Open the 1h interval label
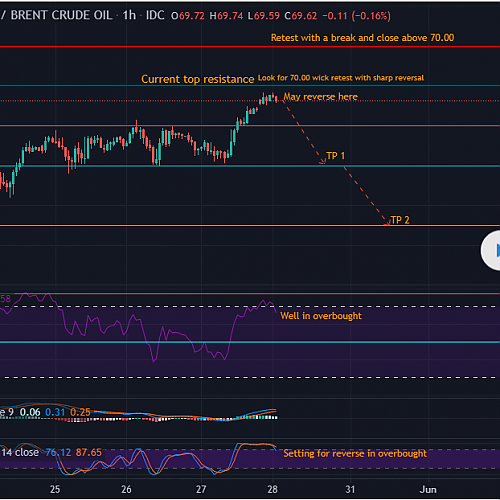This screenshot has height=500, width=500. [x=129, y=15]
